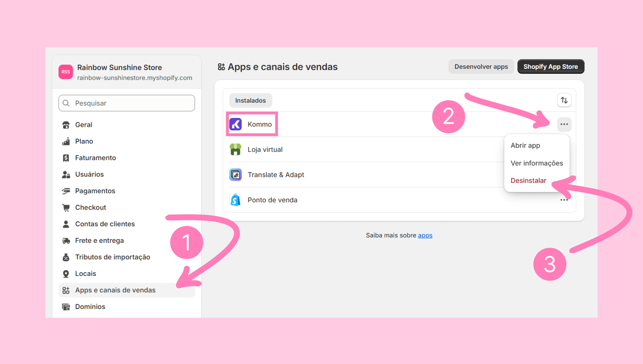Viewport: 643px width, 364px height.
Task: Click the Pagamentos hand icon
Action: (x=66, y=191)
